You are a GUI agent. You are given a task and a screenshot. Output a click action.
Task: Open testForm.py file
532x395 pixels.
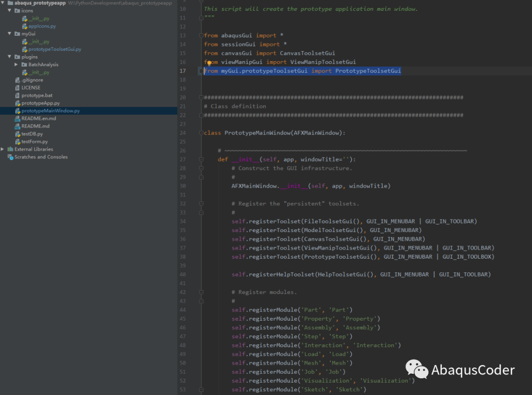[34, 141]
